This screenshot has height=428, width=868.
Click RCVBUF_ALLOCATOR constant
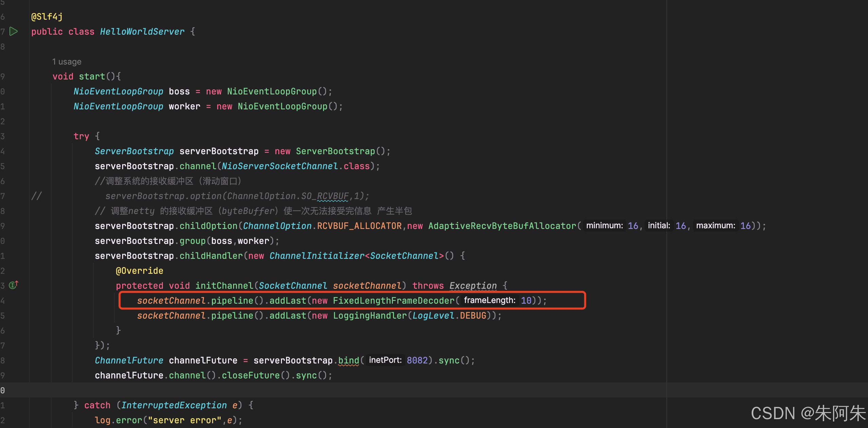click(359, 226)
